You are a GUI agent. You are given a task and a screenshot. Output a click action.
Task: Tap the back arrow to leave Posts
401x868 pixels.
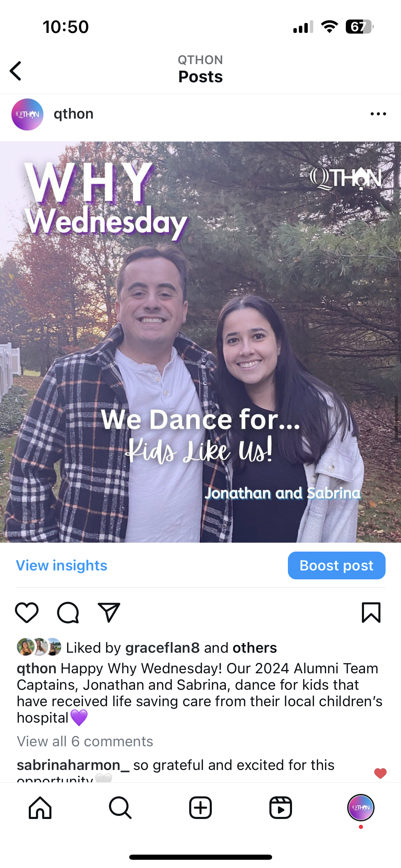(x=16, y=71)
